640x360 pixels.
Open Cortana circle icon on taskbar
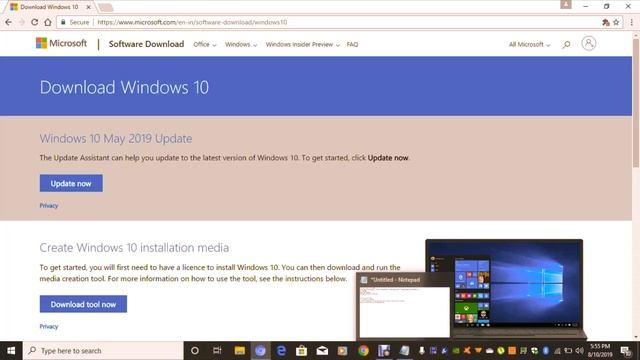pyautogui.click(x=195, y=351)
